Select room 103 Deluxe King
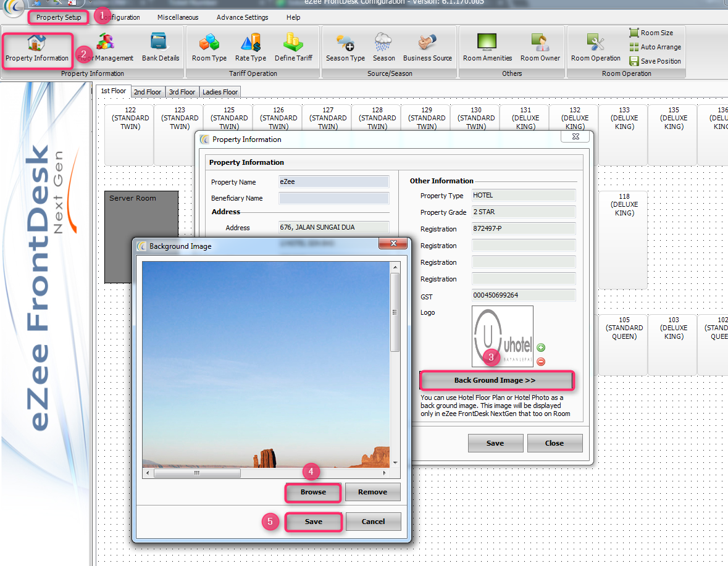The image size is (728, 566). (x=673, y=344)
